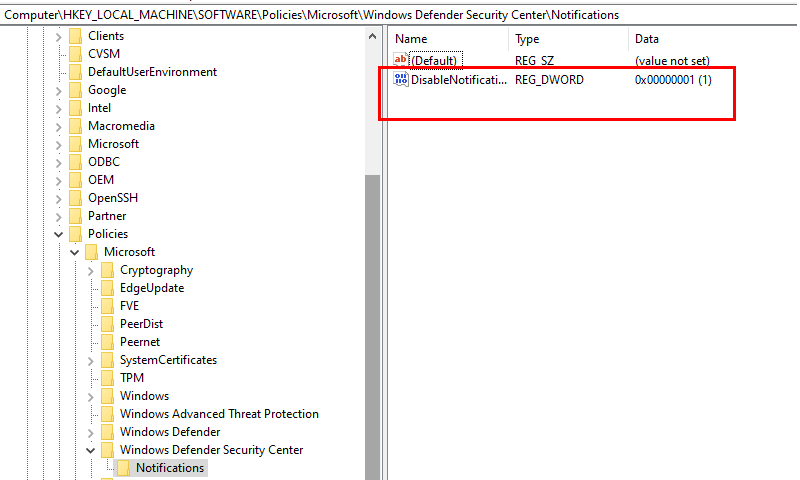Image resolution: width=800 pixels, height=480 pixels.
Task: Click the CVSM folder icon
Action: (x=75, y=54)
